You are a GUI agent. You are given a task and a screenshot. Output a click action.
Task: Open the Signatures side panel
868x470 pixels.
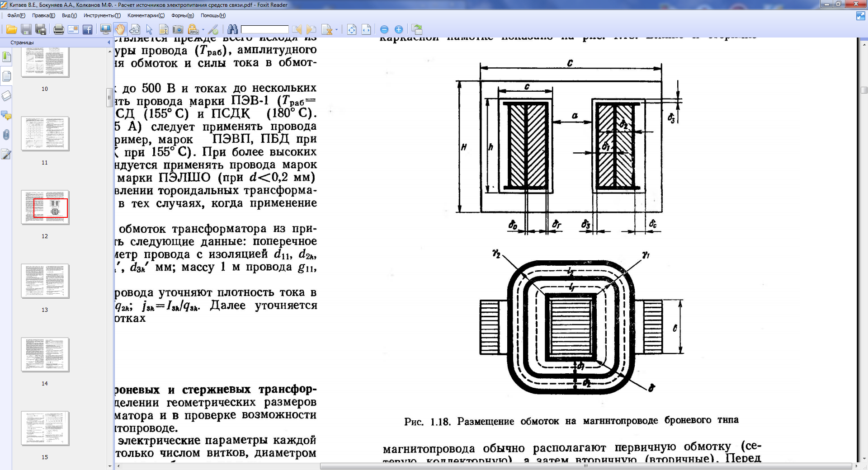(x=6, y=154)
